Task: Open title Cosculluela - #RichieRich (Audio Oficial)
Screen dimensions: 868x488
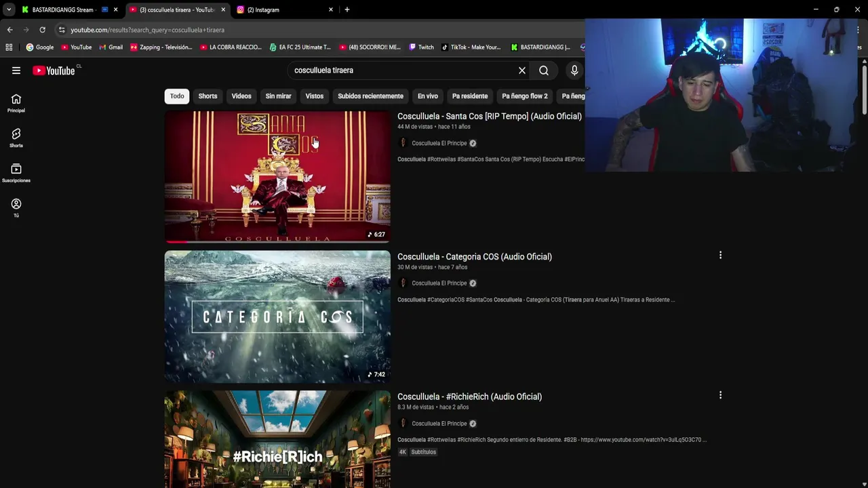Action: [x=469, y=396]
